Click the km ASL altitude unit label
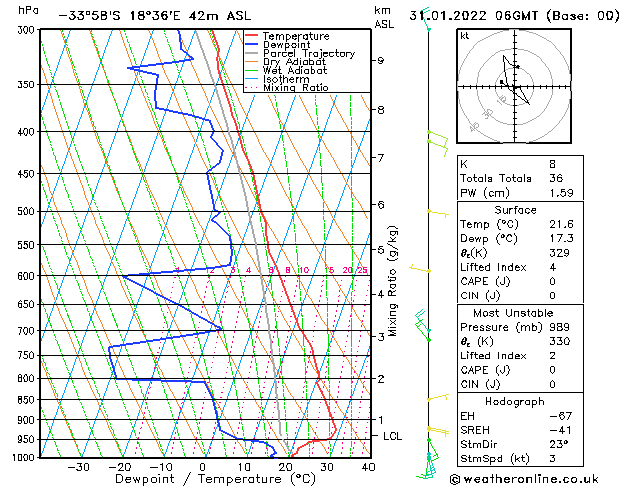This screenshot has height=486, width=629. (x=384, y=17)
